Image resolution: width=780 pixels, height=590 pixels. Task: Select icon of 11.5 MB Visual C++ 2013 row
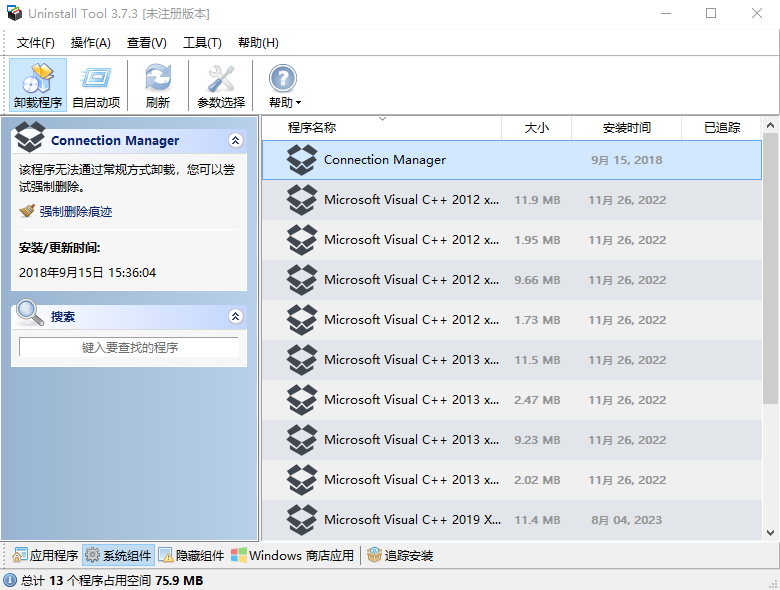coord(301,360)
